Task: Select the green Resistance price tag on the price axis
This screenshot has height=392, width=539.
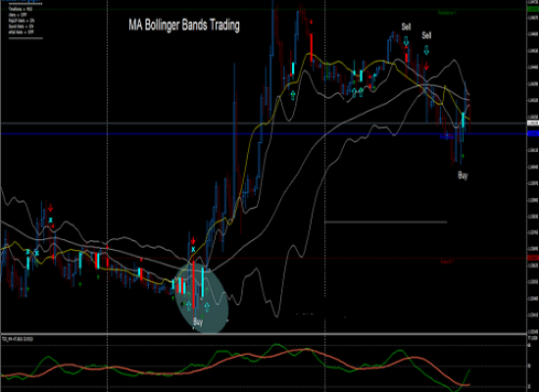Action: click(x=533, y=9)
